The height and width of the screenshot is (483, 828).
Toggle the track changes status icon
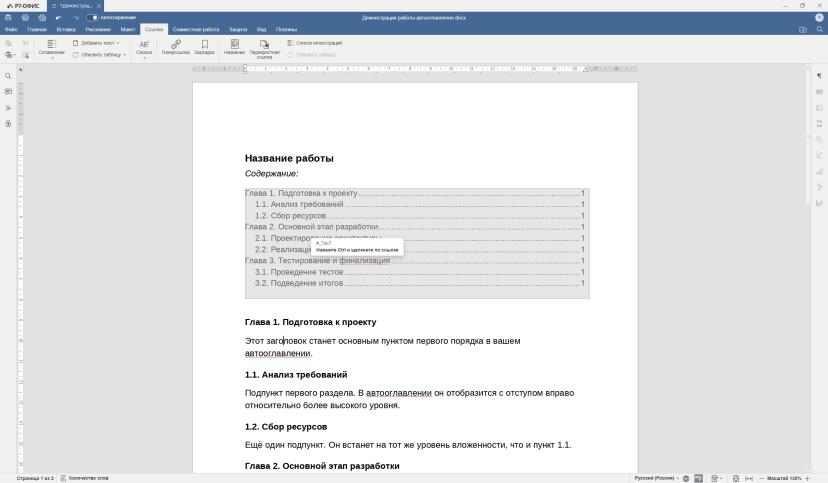717,478
